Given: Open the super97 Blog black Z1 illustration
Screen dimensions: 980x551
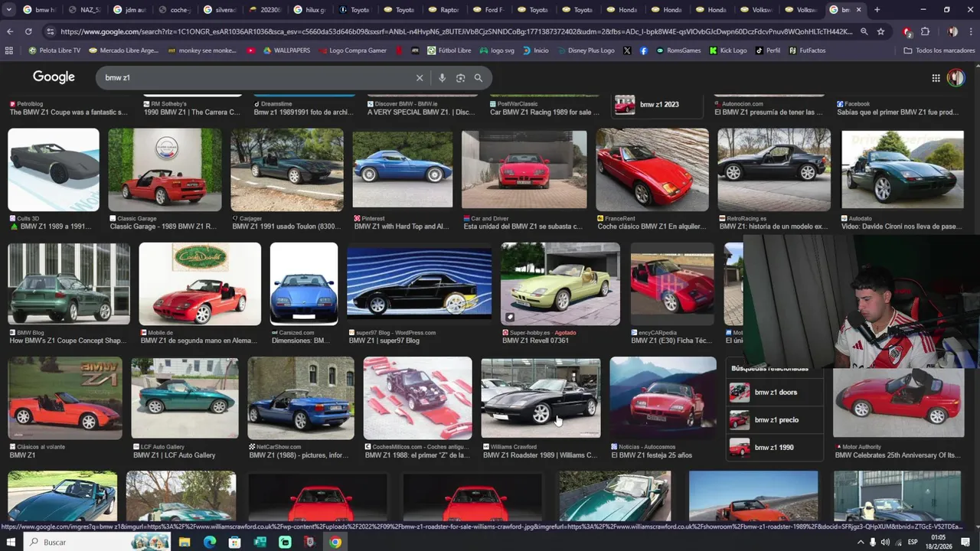Looking at the screenshot, I should click(419, 284).
